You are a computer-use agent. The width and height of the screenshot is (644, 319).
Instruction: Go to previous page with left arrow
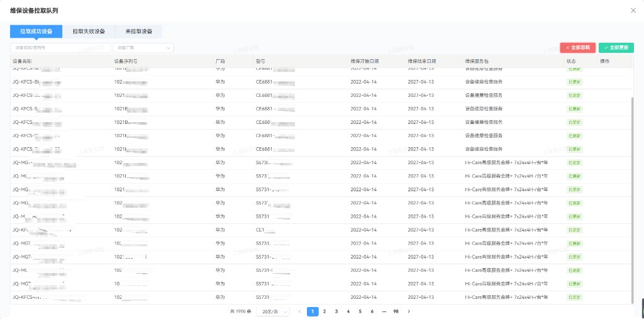300,311
